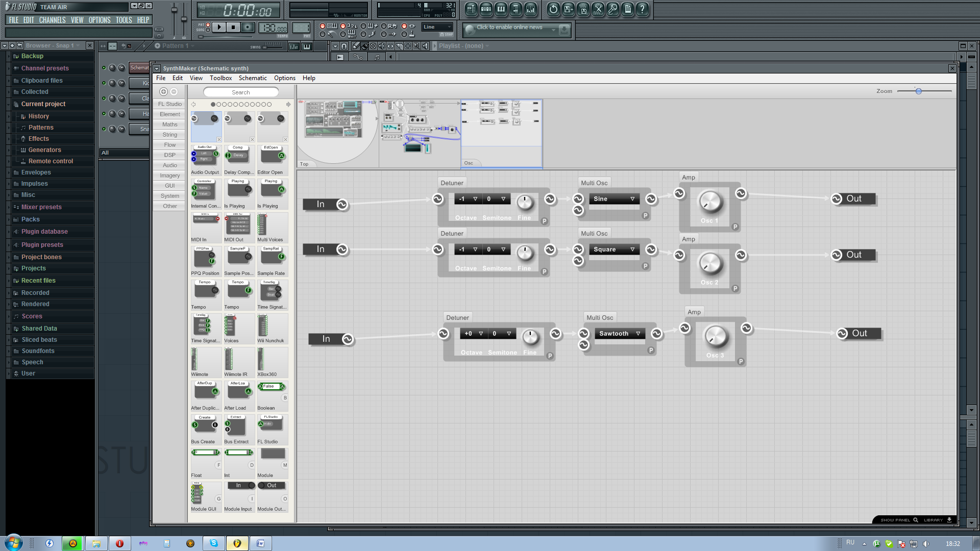
Task: Click the microphone recording icon
Action: point(612,9)
